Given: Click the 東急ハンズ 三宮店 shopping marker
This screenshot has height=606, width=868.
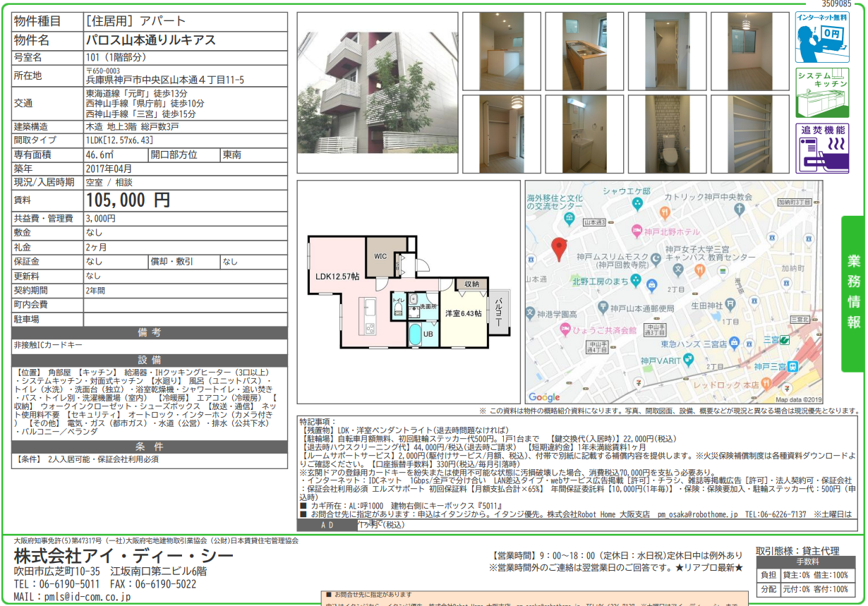Looking at the screenshot, I should point(735,344).
